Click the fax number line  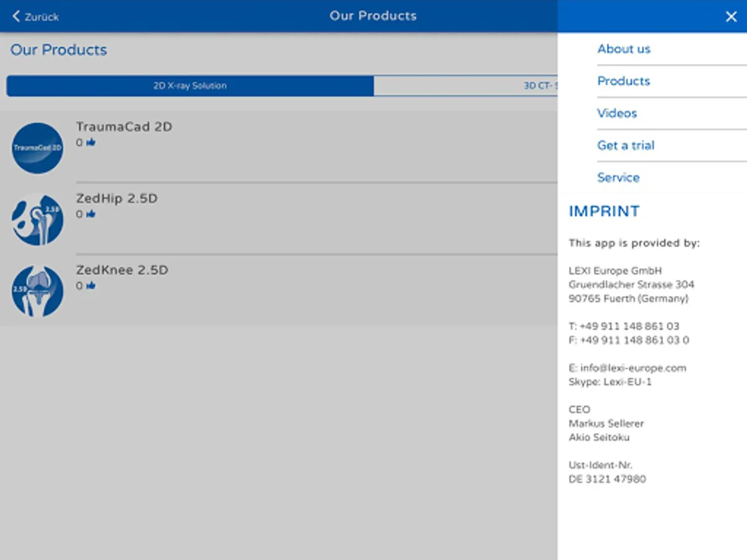point(629,340)
